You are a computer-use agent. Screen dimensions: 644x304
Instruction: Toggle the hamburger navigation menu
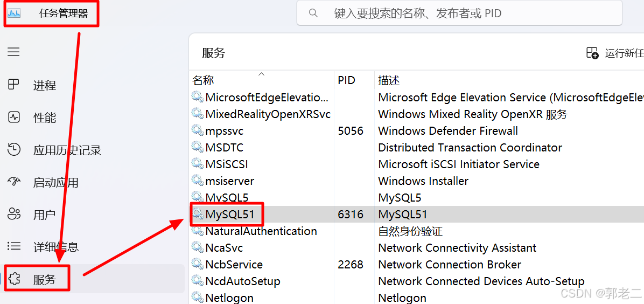(x=13, y=52)
